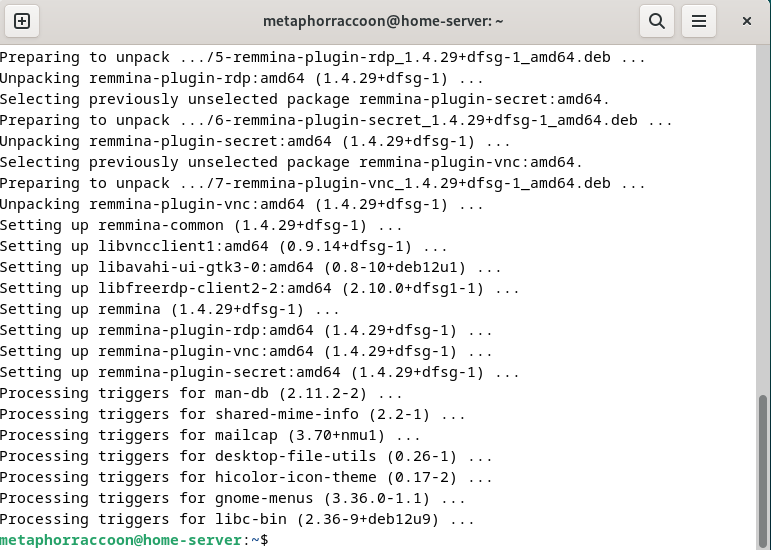Viewport: 771px width, 550px height.
Task: Click the vertical scrollbar thumb
Action: (x=763, y=471)
